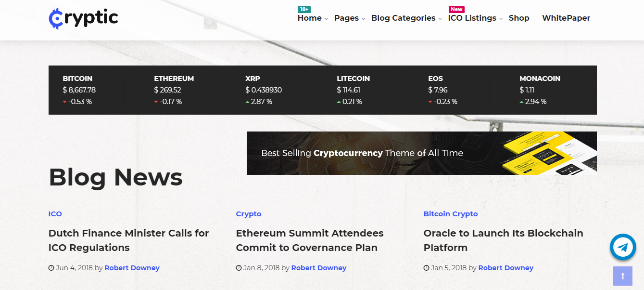The image size is (644, 290).
Task: Click the Cryptic logo in header
Action: click(84, 18)
